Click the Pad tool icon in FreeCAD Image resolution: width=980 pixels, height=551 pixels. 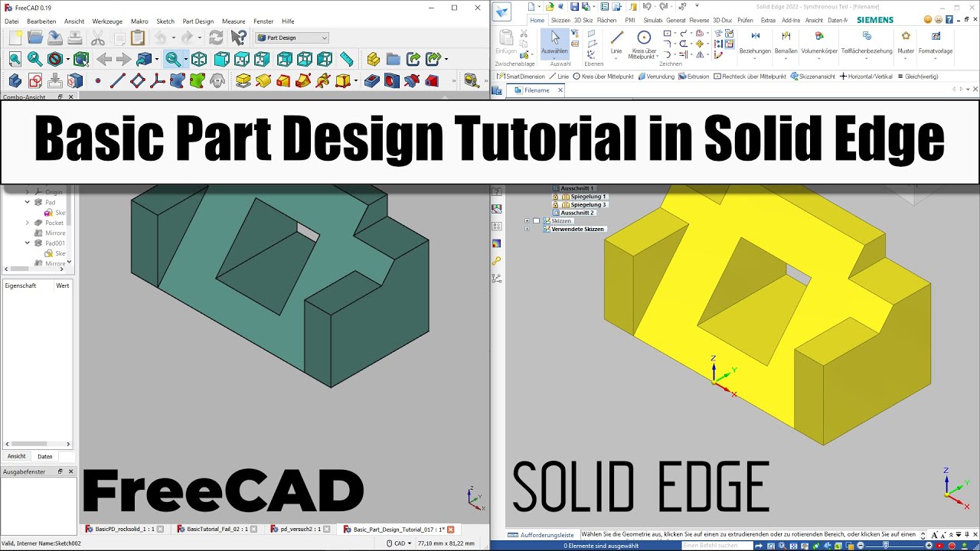tap(243, 80)
